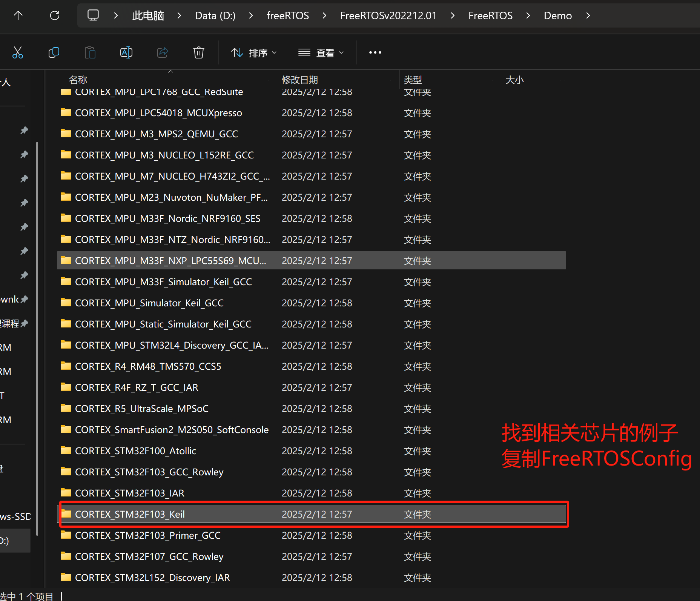Open the CORTEX_STM32F103_Keil folder
The width and height of the screenshot is (700, 601).
pos(130,514)
